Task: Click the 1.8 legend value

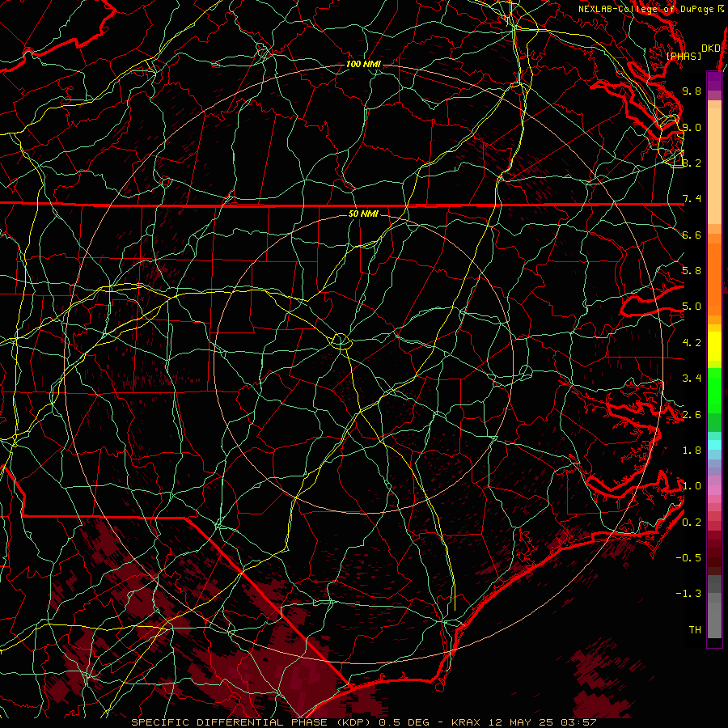Action: point(692,451)
